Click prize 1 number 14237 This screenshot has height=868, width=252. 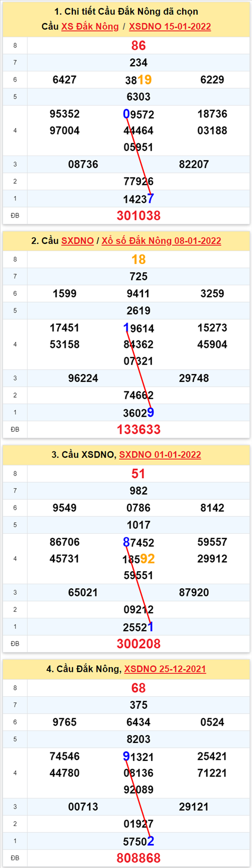139,199
